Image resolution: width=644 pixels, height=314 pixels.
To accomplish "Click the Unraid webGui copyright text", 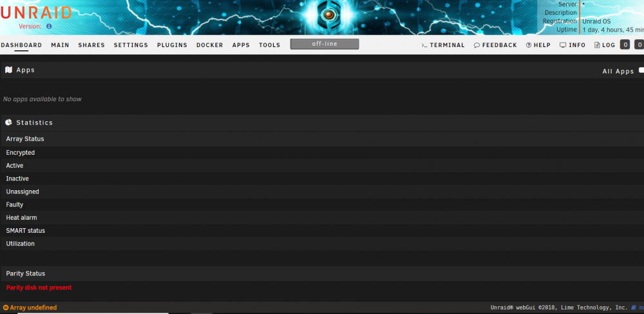I will click(559, 308).
